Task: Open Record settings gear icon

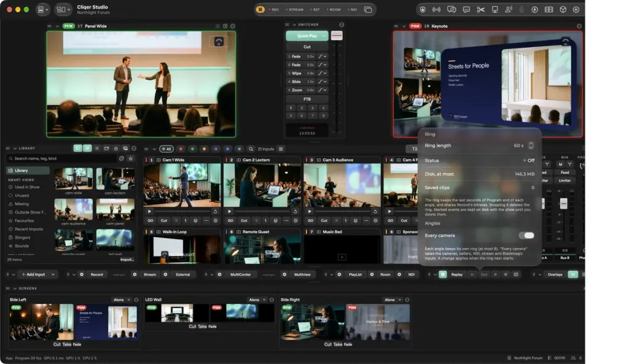Action: pos(82,274)
